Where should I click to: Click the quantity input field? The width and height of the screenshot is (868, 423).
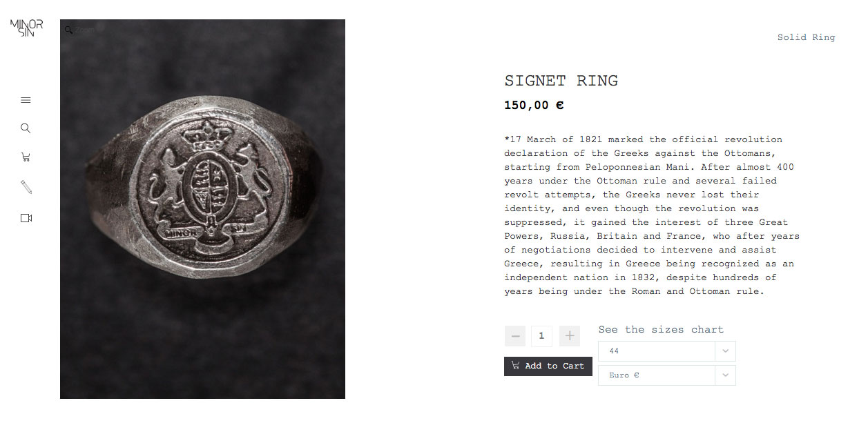tap(541, 336)
